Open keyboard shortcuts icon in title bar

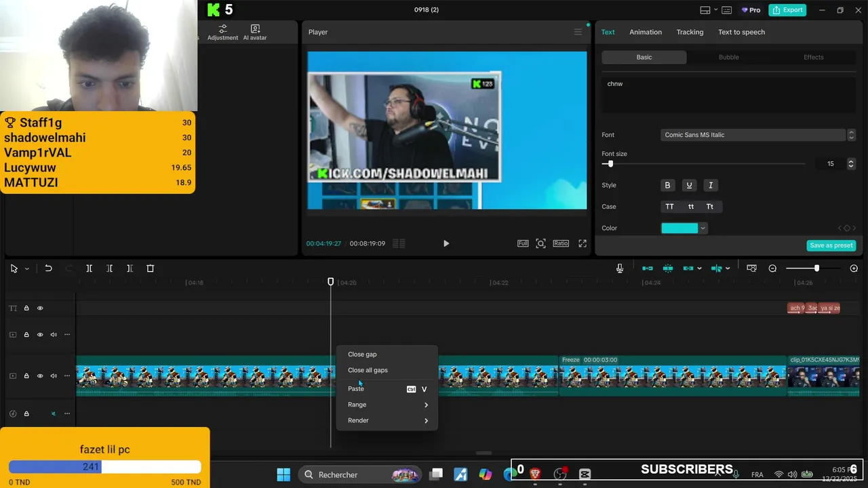(727, 10)
